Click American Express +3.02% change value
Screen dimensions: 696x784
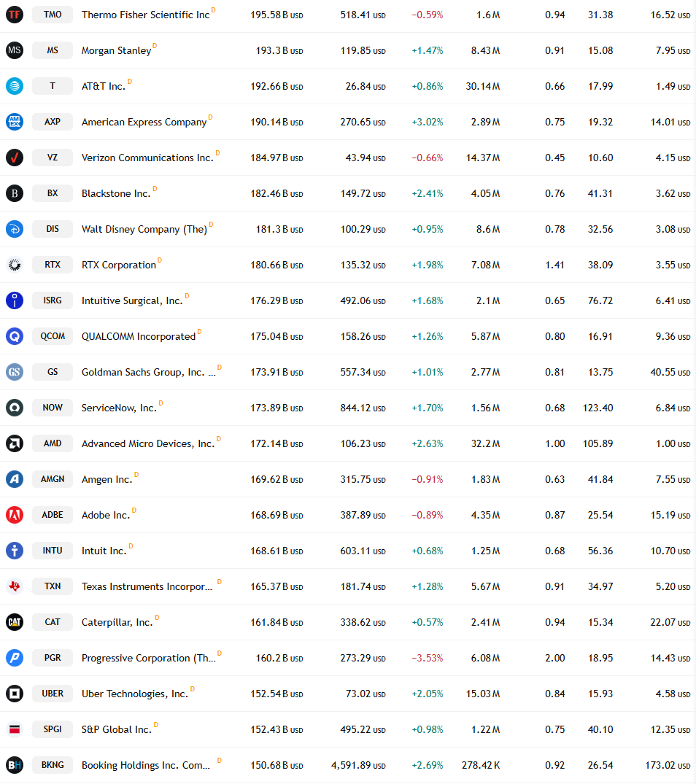pos(427,122)
